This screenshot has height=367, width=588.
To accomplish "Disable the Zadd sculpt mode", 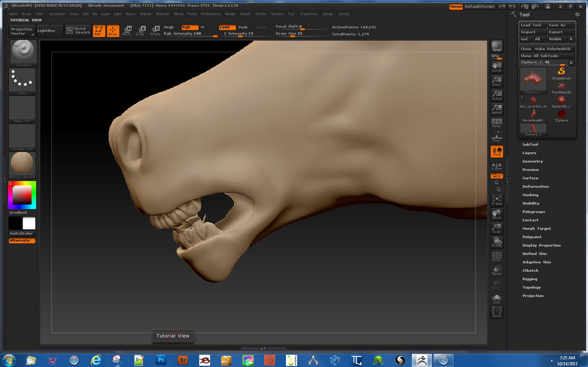I will [227, 27].
